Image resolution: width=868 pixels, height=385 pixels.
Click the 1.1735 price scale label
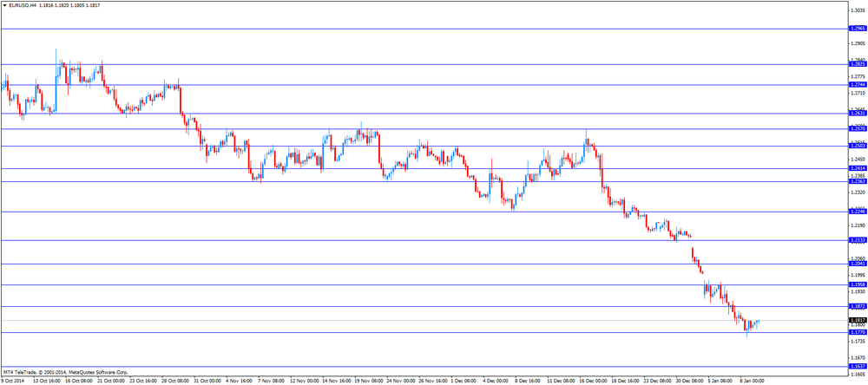click(x=858, y=342)
